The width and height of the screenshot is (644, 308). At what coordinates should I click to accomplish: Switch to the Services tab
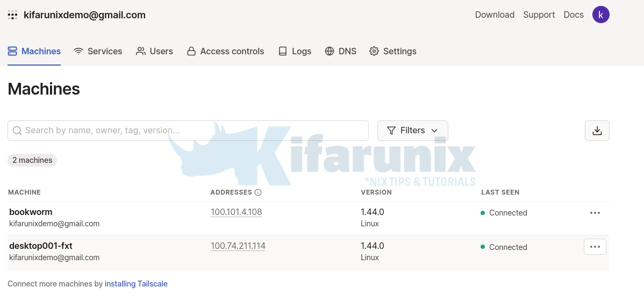click(x=98, y=52)
